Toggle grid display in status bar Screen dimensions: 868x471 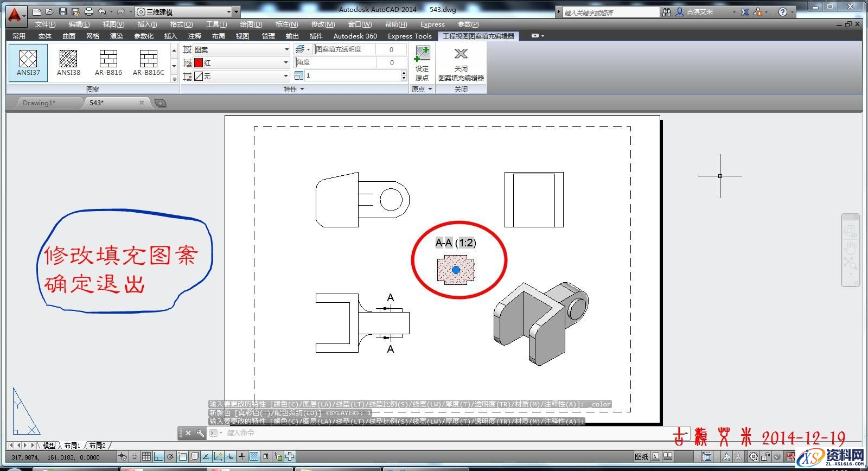[x=146, y=457]
